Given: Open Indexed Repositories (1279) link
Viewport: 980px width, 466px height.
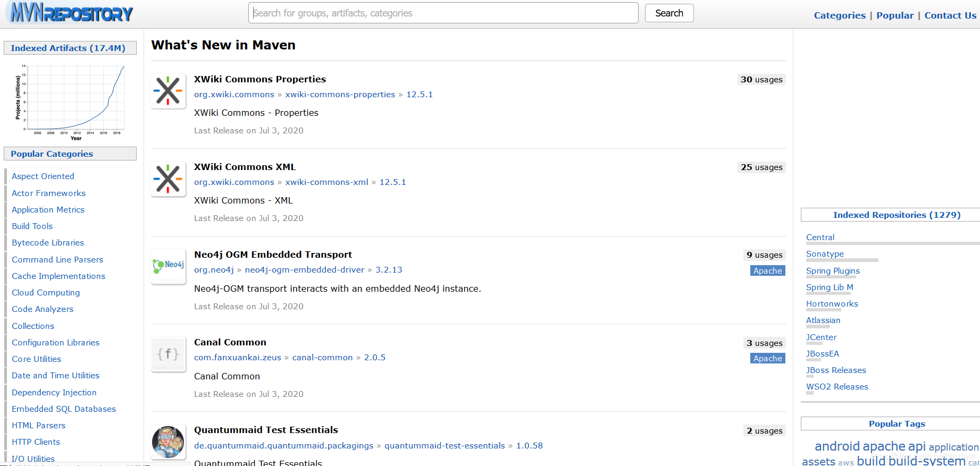Looking at the screenshot, I should [897, 215].
